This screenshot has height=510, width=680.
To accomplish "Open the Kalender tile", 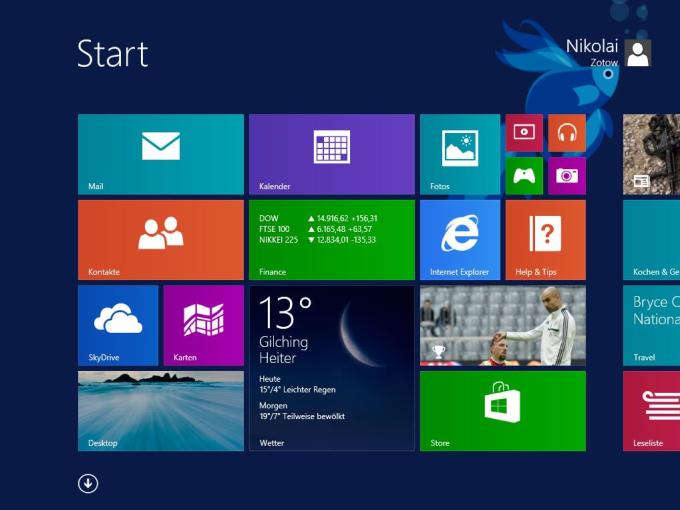I will 332,154.
